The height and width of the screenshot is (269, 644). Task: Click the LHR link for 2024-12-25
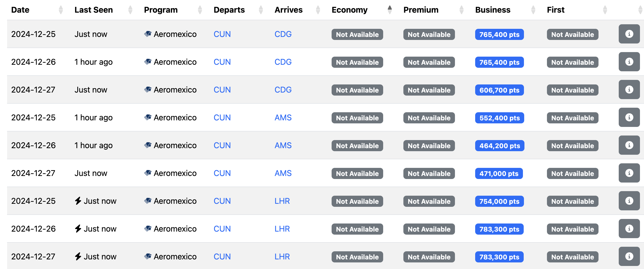282,201
